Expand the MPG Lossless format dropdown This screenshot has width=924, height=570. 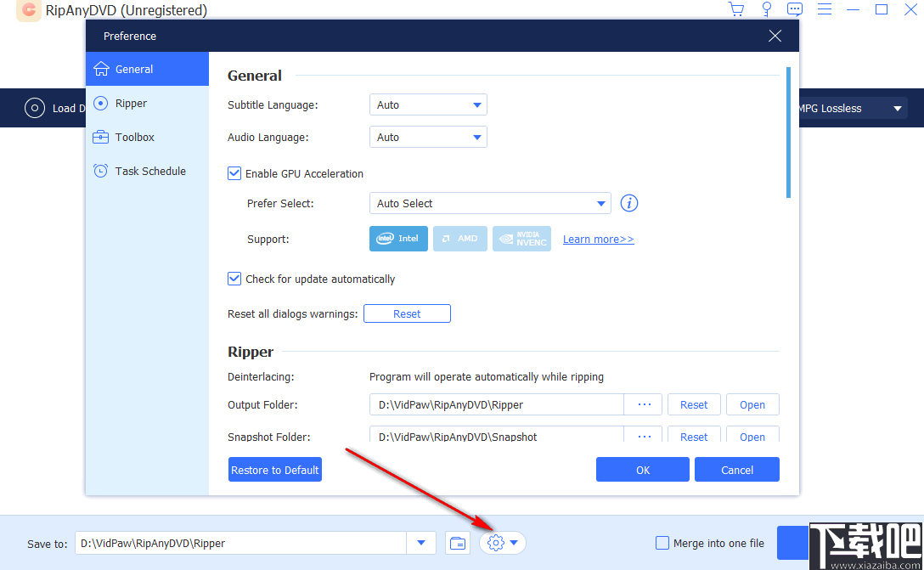[x=897, y=109]
